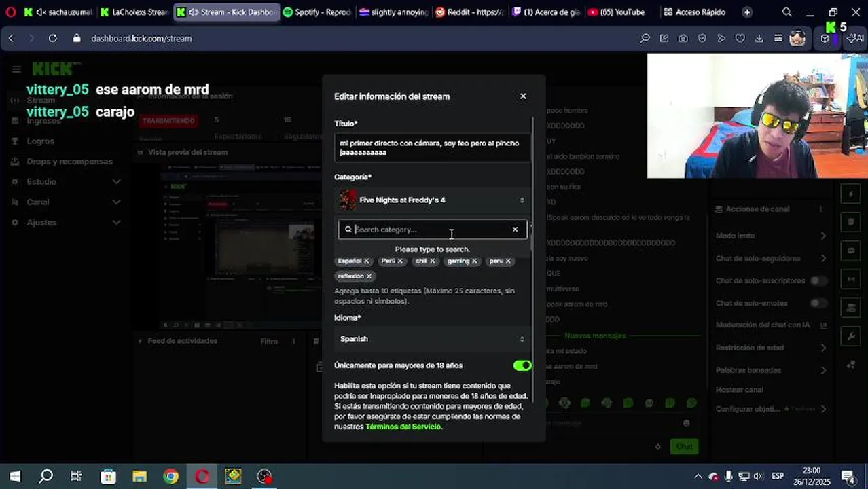
Task: Remove the lowercase peru tag
Action: (x=508, y=261)
